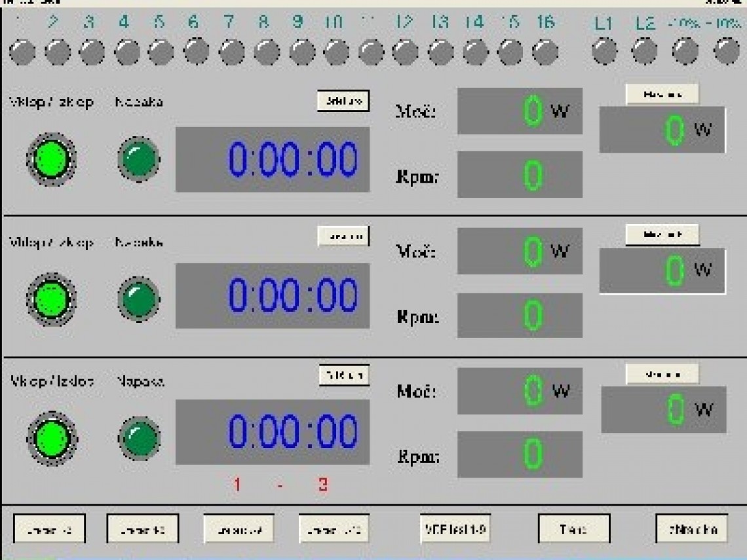This screenshot has height=560, width=747.
Task: Toggle Vklop/Izklop green button in bottom panel
Action: (x=52, y=439)
